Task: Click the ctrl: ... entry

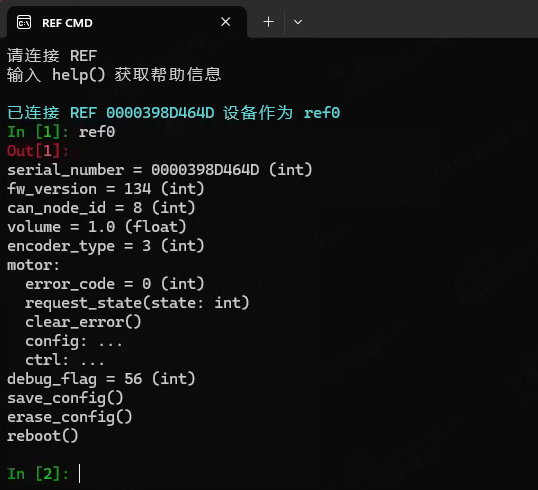Action: [65, 360]
